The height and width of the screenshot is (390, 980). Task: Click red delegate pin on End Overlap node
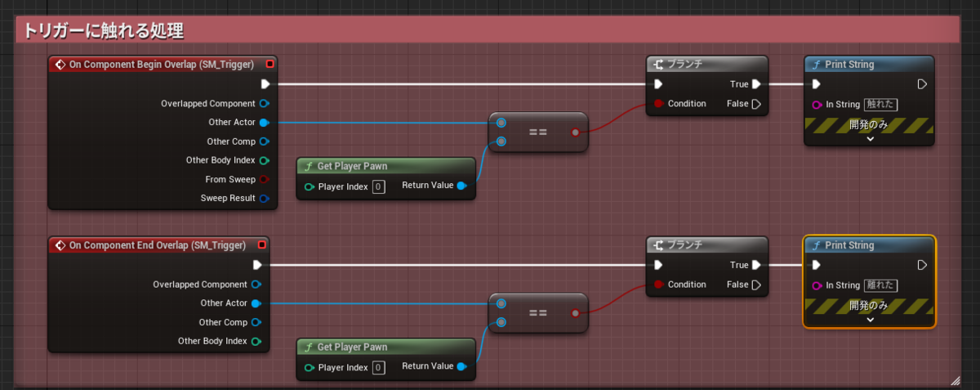[261, 244]
